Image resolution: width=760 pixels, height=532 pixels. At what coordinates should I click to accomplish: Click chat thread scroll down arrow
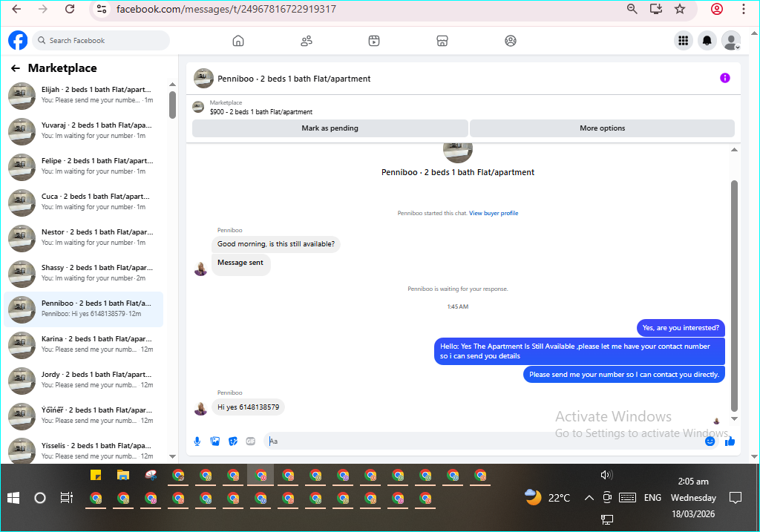[734, 419]
